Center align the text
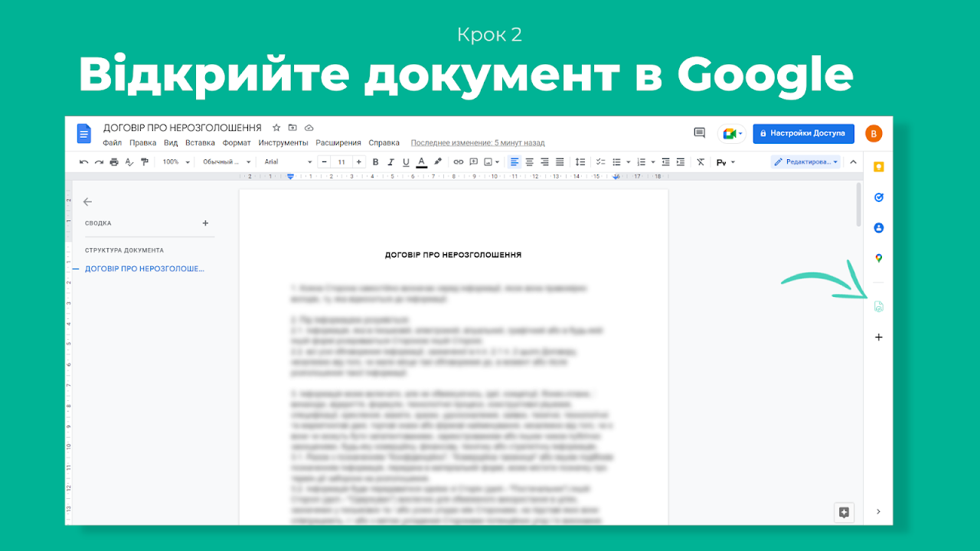 click(529, 162)
